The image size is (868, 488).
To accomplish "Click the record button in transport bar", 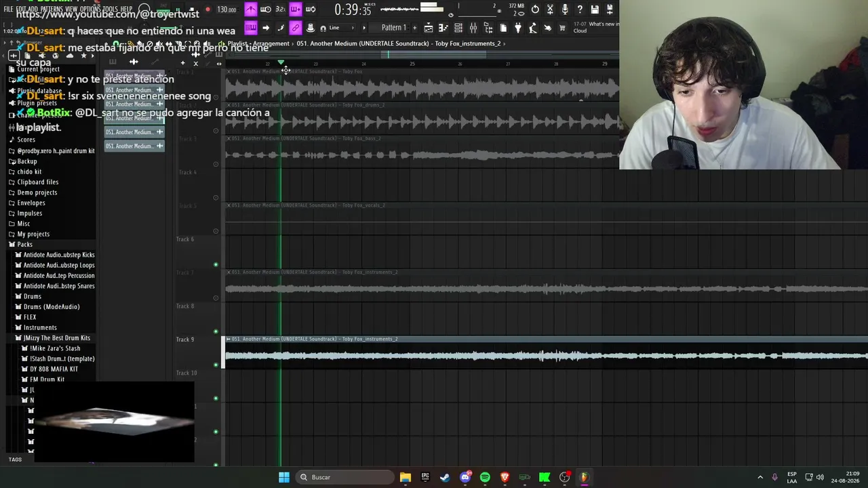I will click(x=208, y=9).
